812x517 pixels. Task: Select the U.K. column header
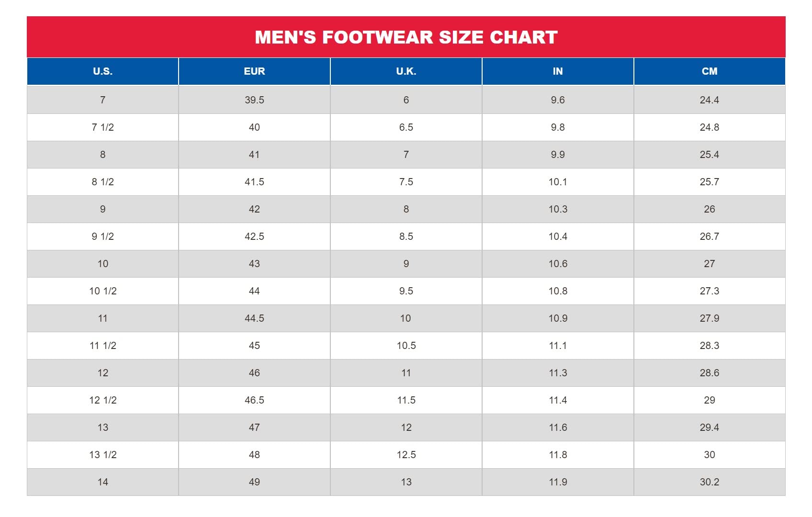[x=406, y=71]
